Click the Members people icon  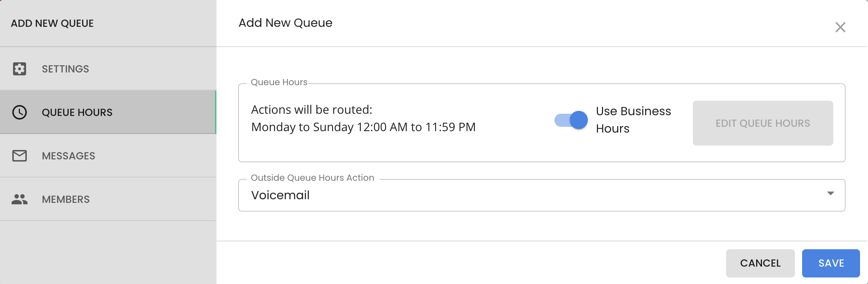pos(20,199)
